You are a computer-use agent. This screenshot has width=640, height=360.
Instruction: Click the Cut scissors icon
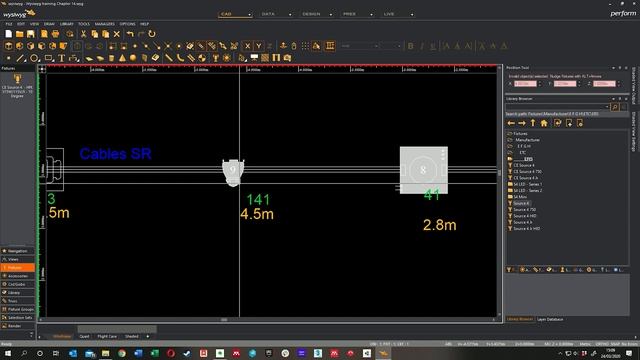(x=83, y=34)
